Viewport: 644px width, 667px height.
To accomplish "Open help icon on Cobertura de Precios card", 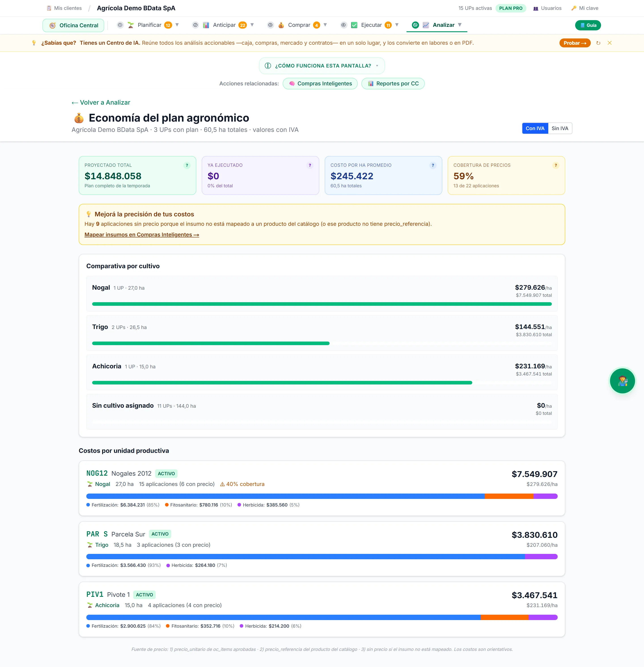I will click(x=556, y=165).
